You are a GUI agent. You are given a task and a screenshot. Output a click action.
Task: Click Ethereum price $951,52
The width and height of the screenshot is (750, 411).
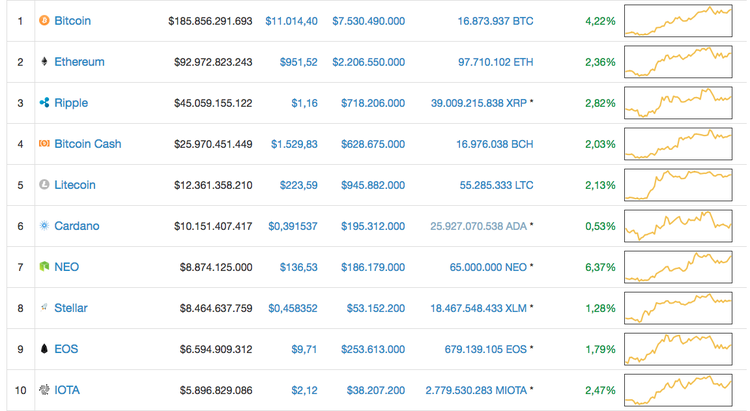[298, 62]
